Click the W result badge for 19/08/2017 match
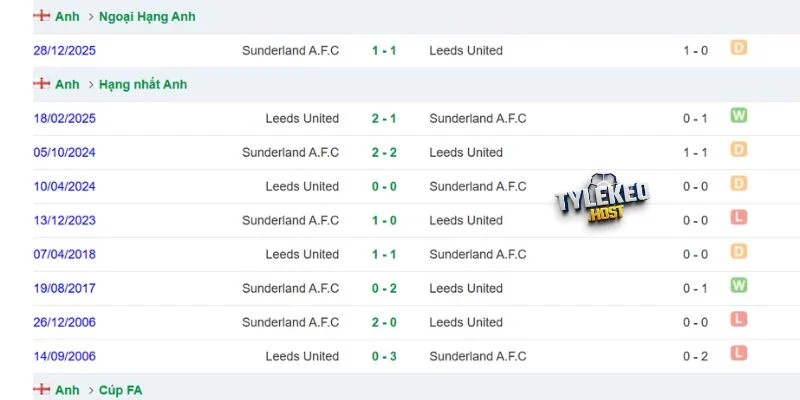Screen dimensions: 800x400 (738, 285)
